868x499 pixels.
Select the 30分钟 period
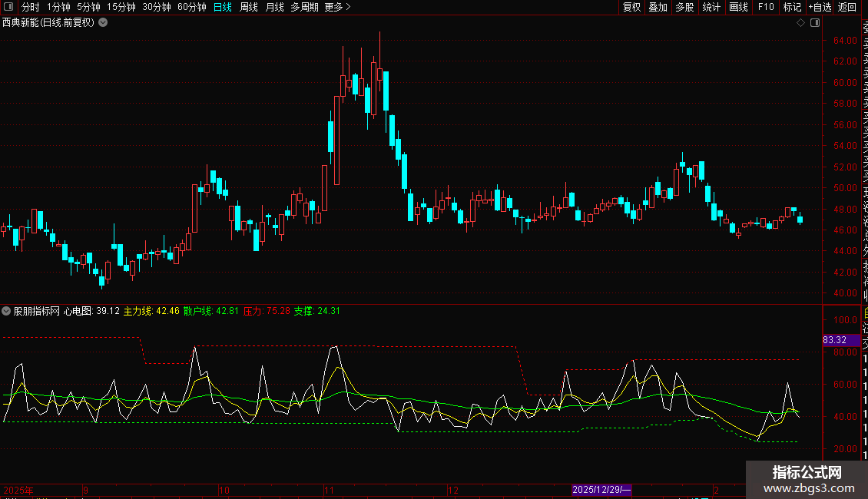pyautogui.click(x=157, y=7)
